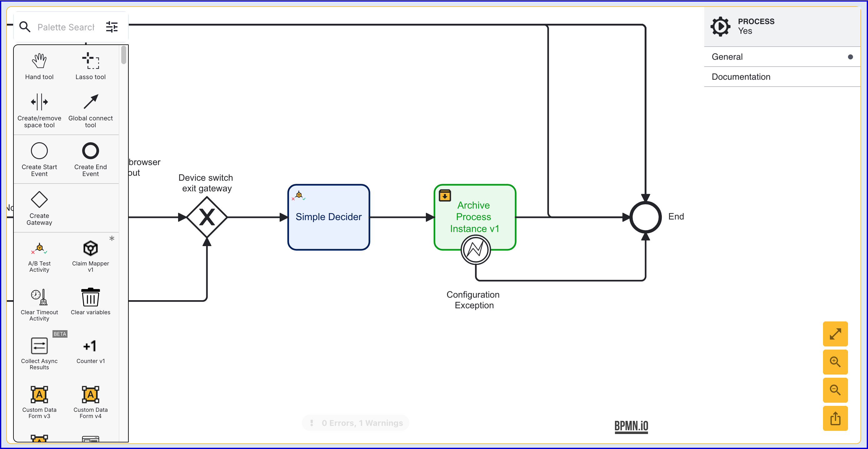Click the zoom out magnifier button
868x449 pixels.
tap(835, 390)
